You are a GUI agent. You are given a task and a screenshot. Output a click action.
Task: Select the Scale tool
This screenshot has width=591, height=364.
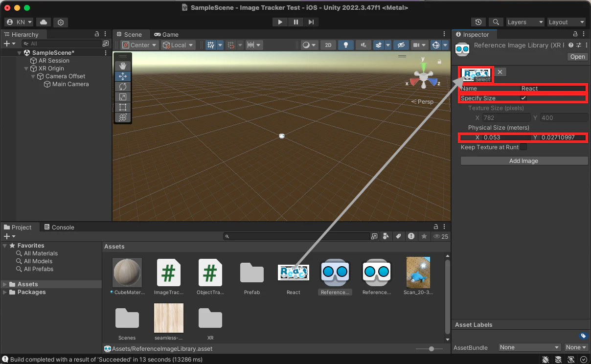123,97
